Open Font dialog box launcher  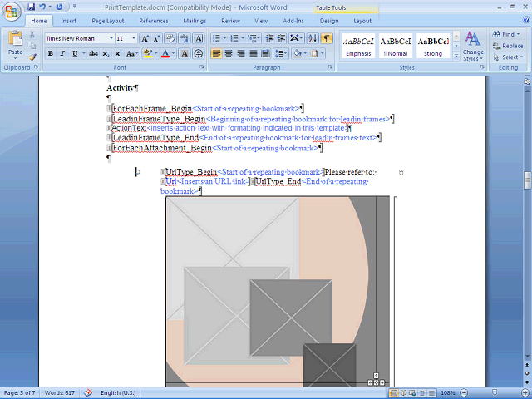[202, 67]
